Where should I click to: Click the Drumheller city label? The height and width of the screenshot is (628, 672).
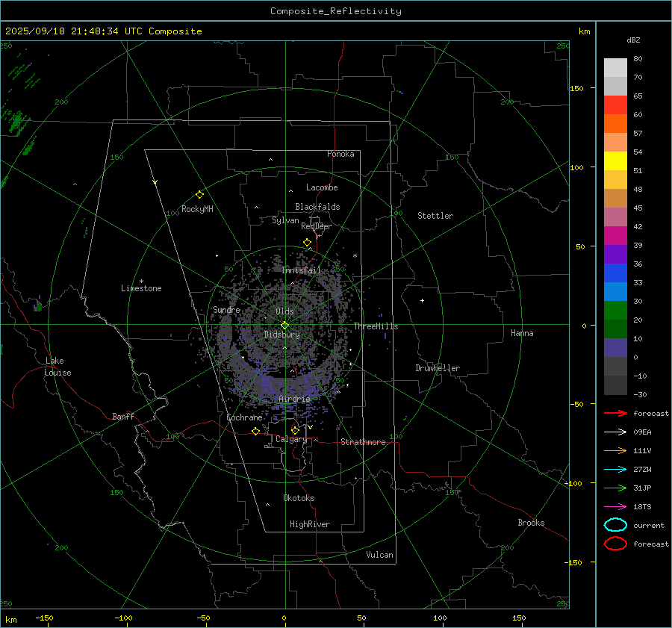click(x=438, y=368)
